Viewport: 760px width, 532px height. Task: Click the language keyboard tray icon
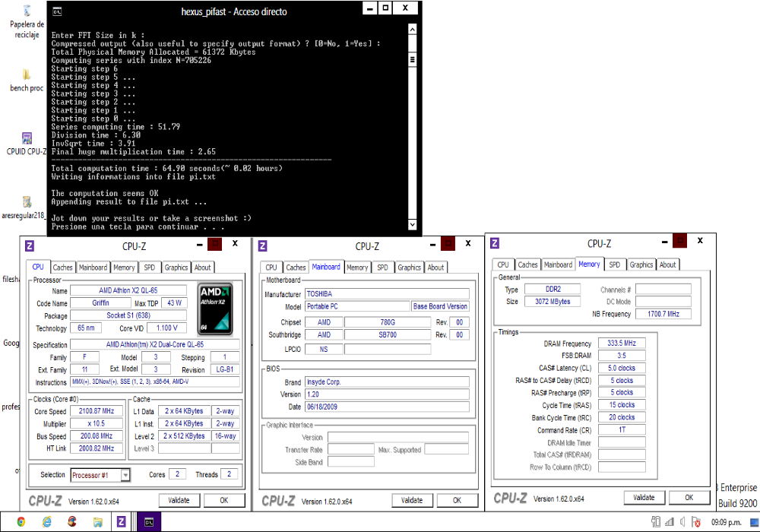click(x=754, y=522)
